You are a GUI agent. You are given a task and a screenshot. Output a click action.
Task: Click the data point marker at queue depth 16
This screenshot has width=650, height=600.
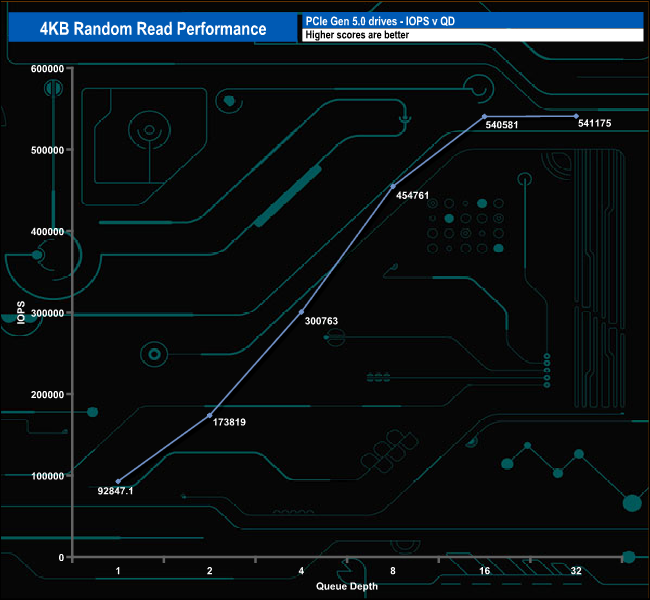[485, 117]
